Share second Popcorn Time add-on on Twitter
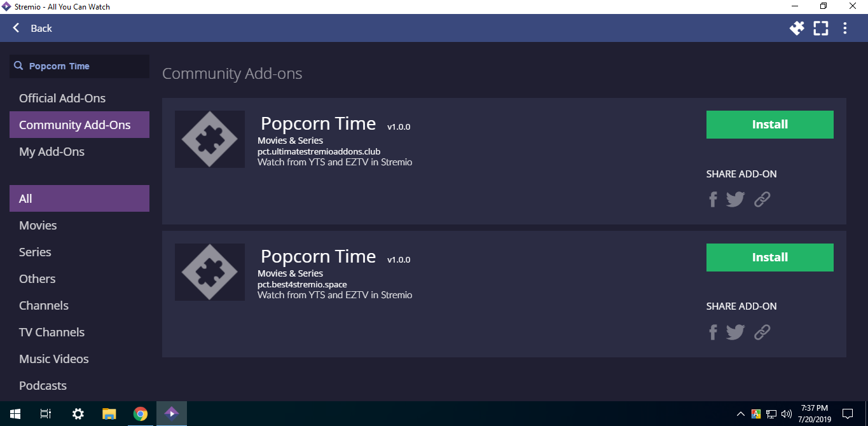The height and width of the screenshot is (426, 868). click(x=735, y=332)
